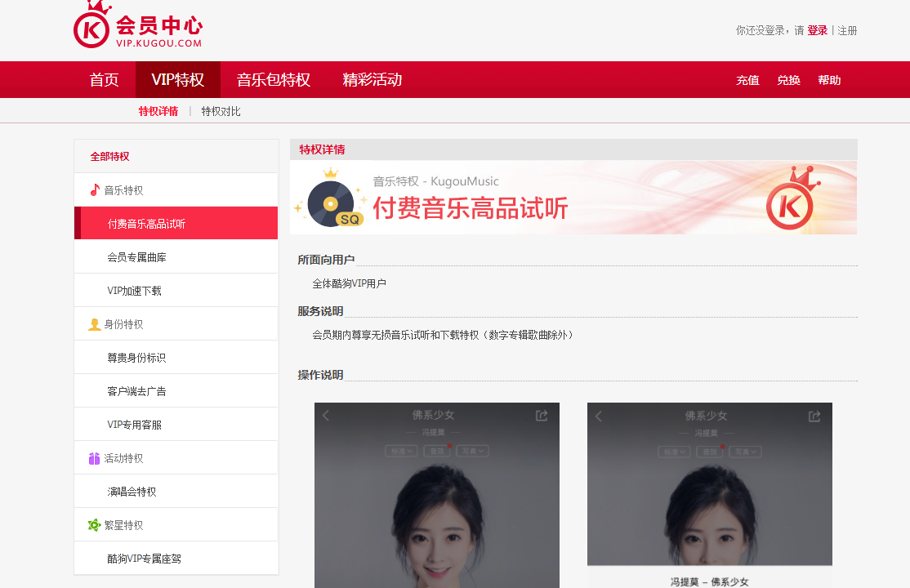The width and height of the screenshot is (910, 588).
Task: Click the left 佛系少女 player thumbnail
Action: [x=437, y=495]
